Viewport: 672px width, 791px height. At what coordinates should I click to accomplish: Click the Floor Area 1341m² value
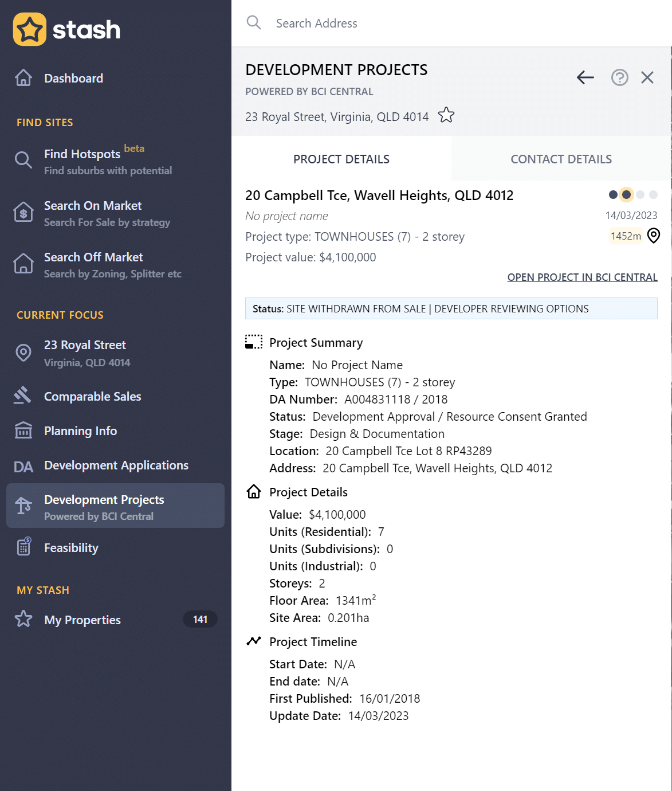(356, 600)
